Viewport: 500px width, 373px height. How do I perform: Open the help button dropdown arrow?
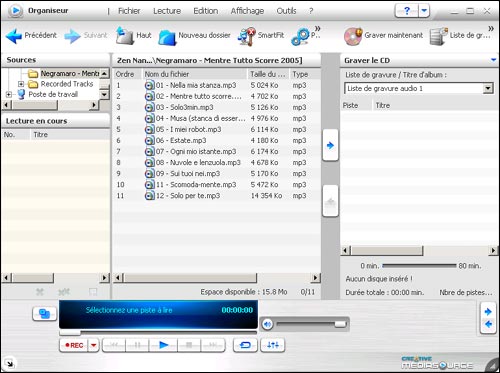pos(424,11)
